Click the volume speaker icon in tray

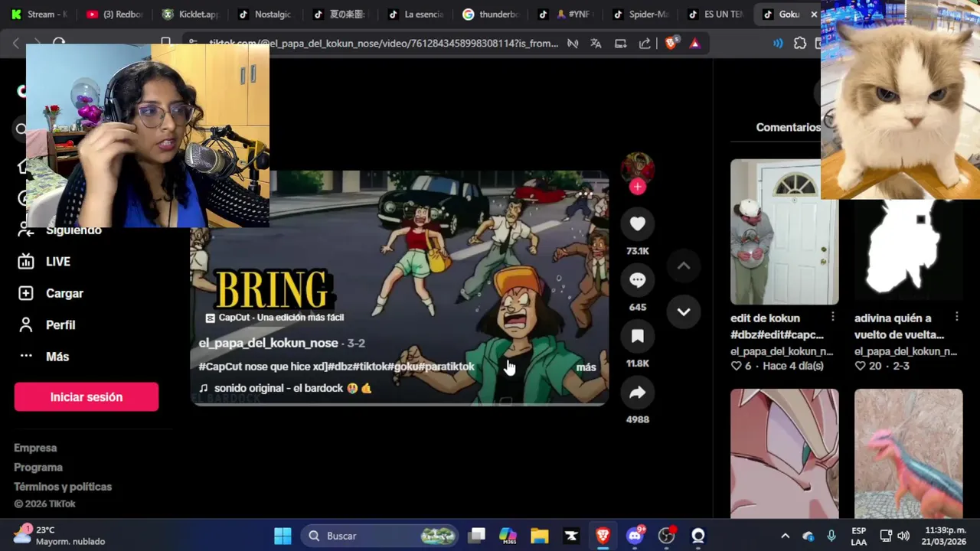[903, 536]
